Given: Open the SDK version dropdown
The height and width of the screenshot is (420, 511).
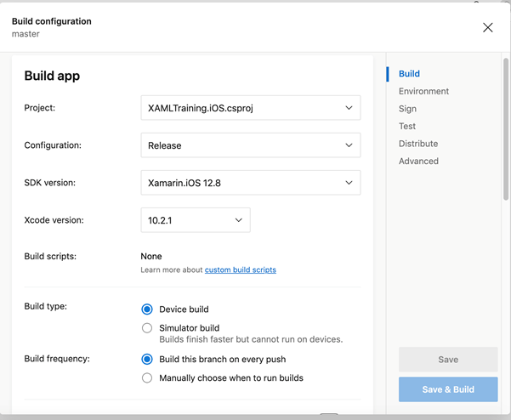Looking at the screenshot, I should click(x=249, y=183).
